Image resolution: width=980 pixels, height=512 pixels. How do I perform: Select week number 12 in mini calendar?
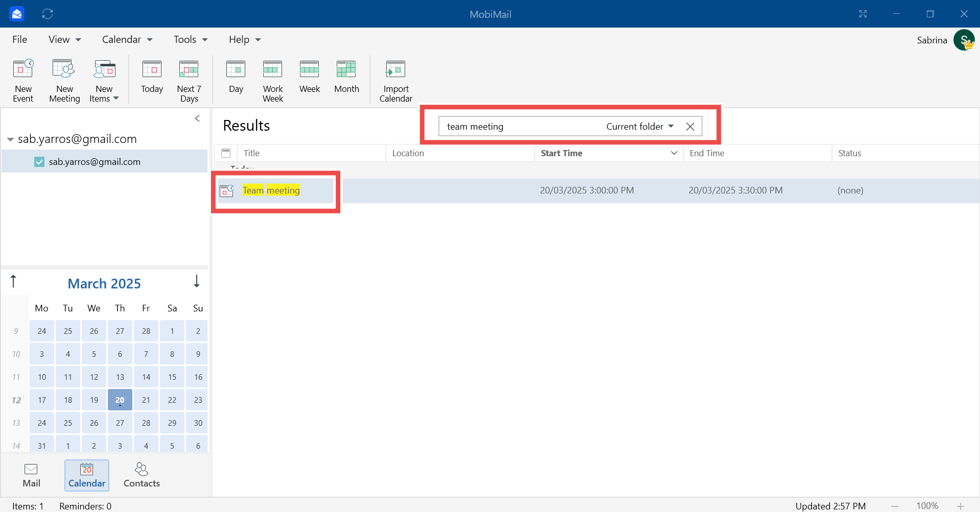tap(16, 400)
